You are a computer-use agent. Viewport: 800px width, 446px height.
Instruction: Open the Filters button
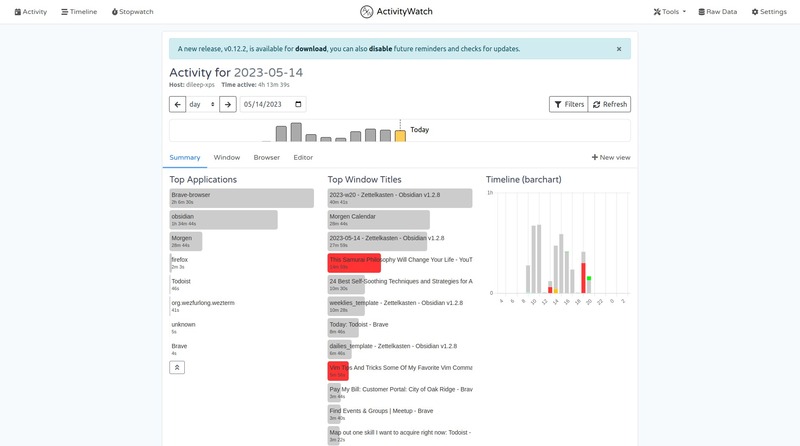[x=569, y=104]
